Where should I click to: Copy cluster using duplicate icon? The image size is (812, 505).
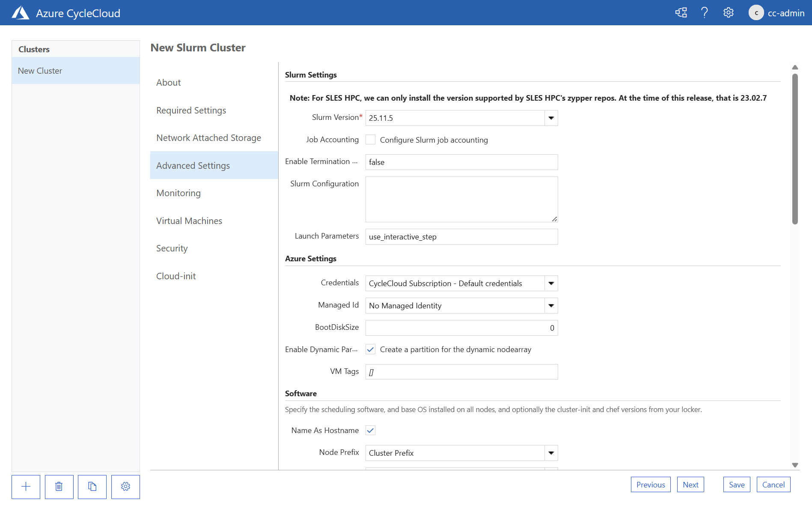[x=92, y=487]
